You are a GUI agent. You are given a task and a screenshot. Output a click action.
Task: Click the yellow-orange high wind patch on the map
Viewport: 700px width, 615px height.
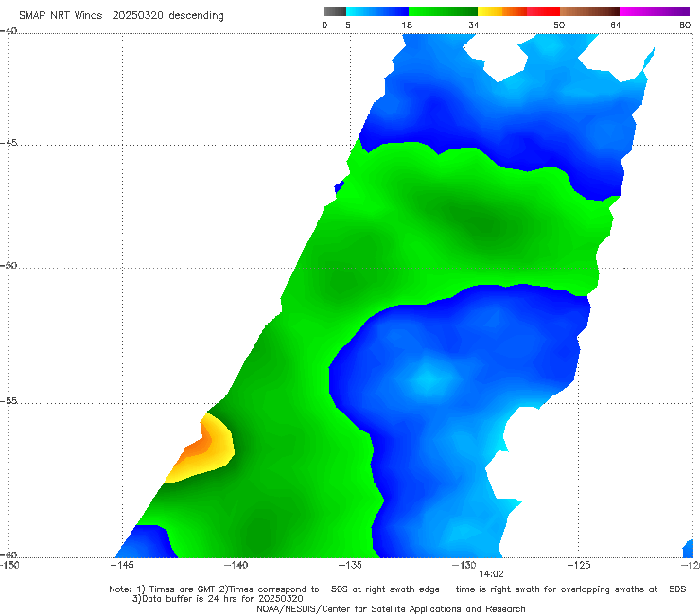tap(205, 448)
